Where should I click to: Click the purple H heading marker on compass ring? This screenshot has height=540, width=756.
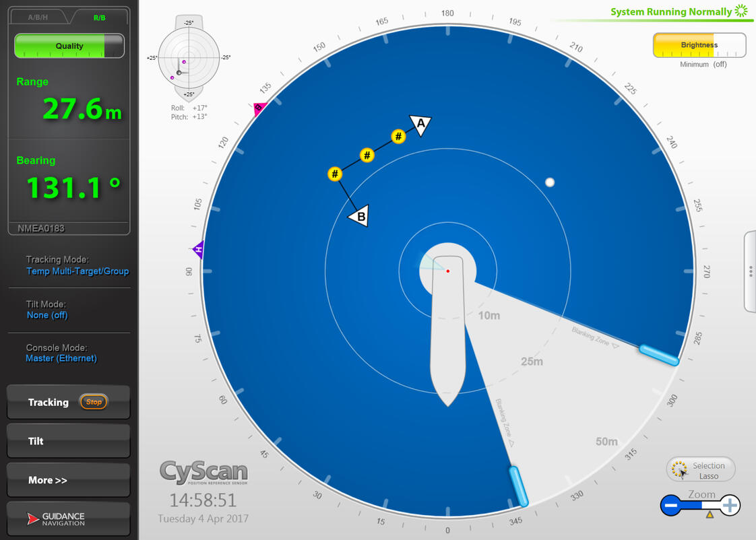198,250
